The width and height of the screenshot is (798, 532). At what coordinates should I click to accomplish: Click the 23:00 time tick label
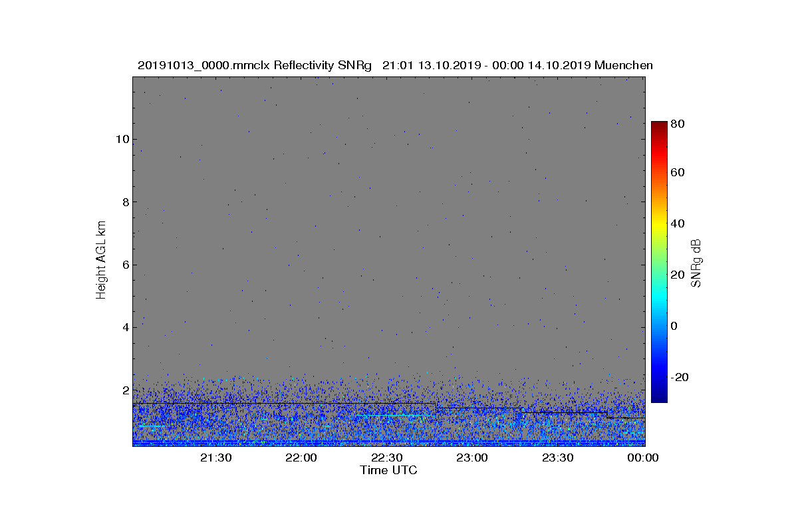473,458
